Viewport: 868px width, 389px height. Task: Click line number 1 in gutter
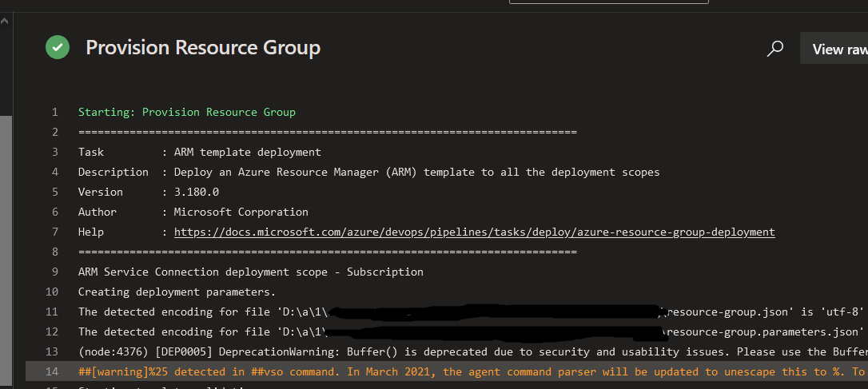click(55, 113)
